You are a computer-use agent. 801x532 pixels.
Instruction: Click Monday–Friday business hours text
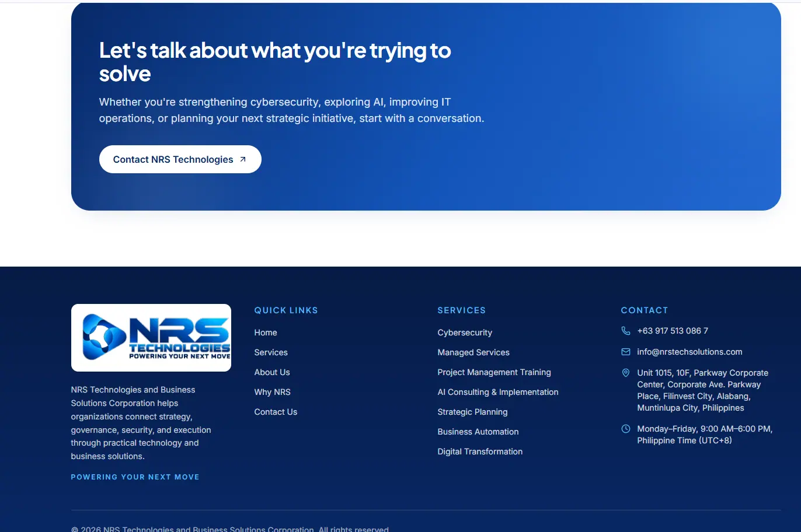click(705, 435)
